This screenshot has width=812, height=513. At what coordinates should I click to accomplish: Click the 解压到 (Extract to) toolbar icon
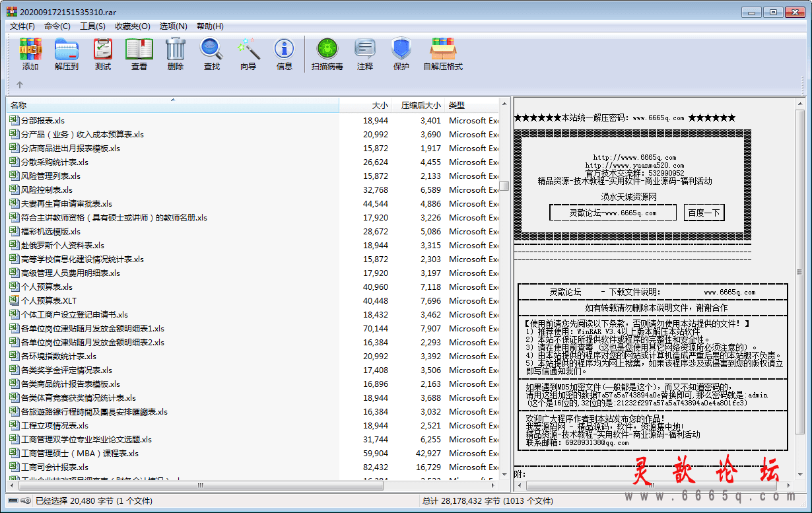click(67, 50)
